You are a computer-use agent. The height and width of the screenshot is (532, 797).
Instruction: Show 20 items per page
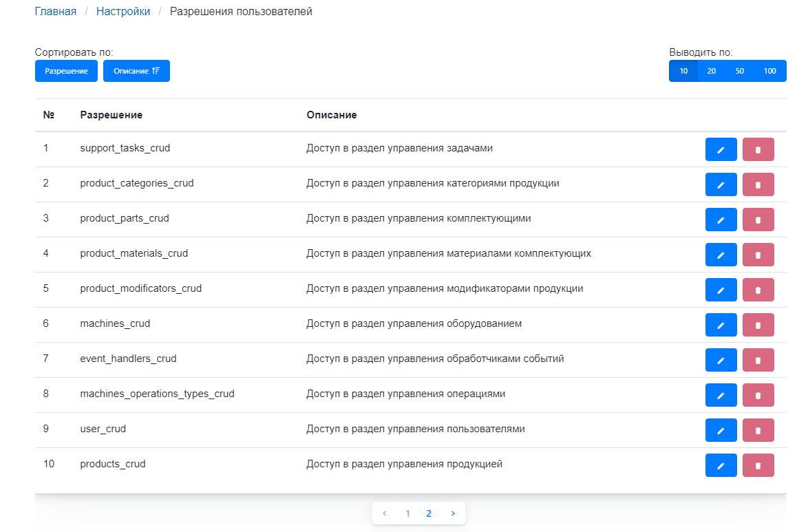[711, 71]
